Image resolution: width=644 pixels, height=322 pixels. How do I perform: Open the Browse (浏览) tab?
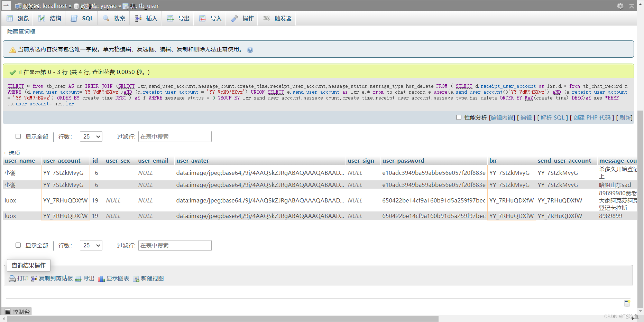[x=18, y=18]
